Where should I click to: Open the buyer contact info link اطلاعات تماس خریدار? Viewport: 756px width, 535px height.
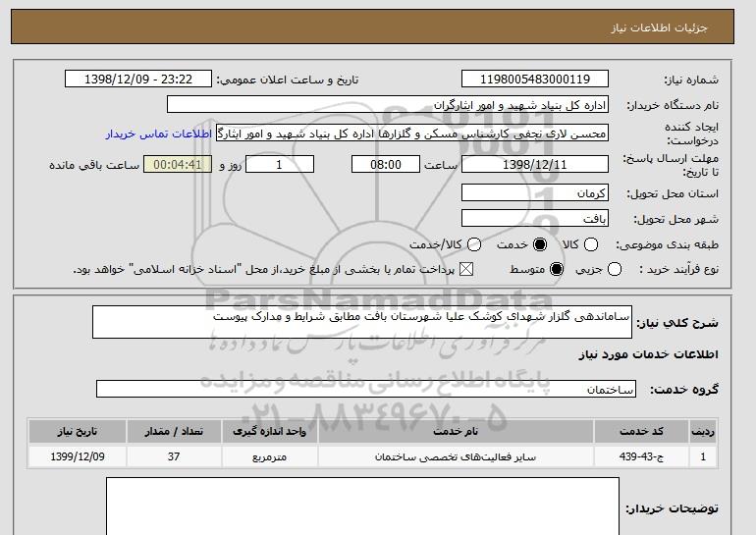coord(159,134)
